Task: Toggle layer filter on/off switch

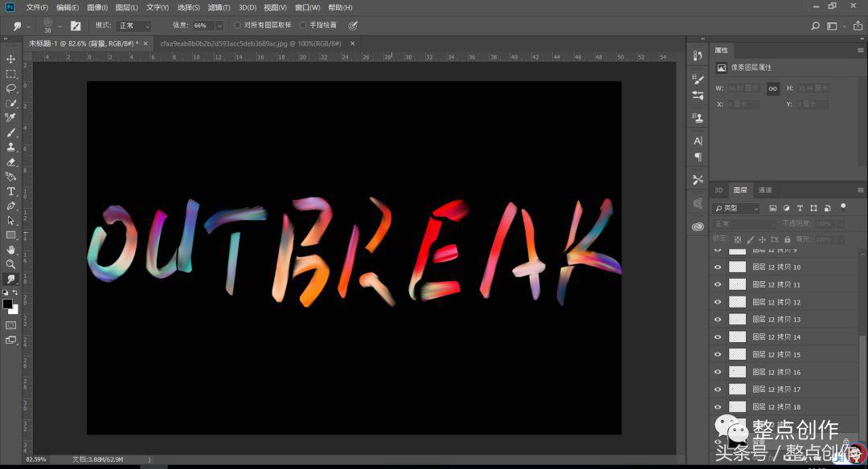Action: [843, 206]
